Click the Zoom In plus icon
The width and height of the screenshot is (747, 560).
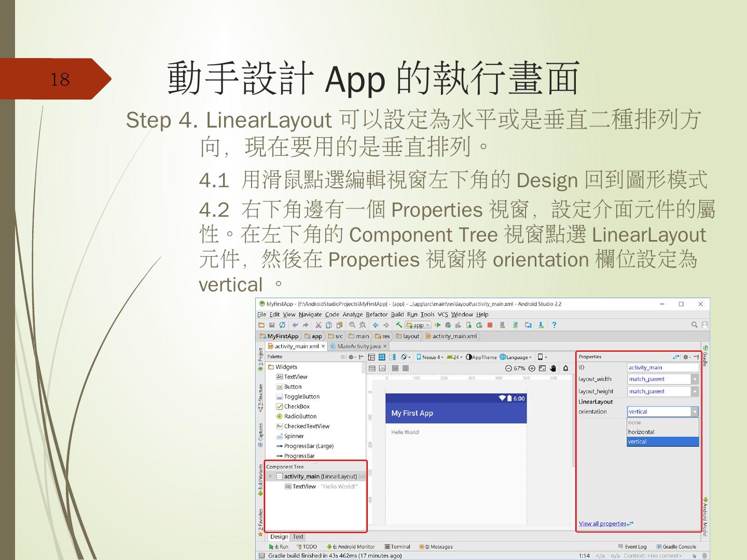pos(532,368)
